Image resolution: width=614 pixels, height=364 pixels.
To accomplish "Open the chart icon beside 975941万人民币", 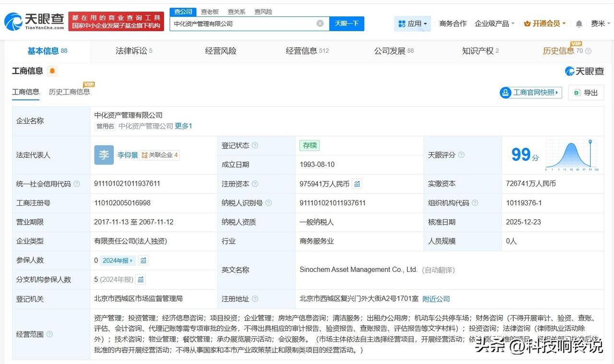I will (x=357, y=184).
